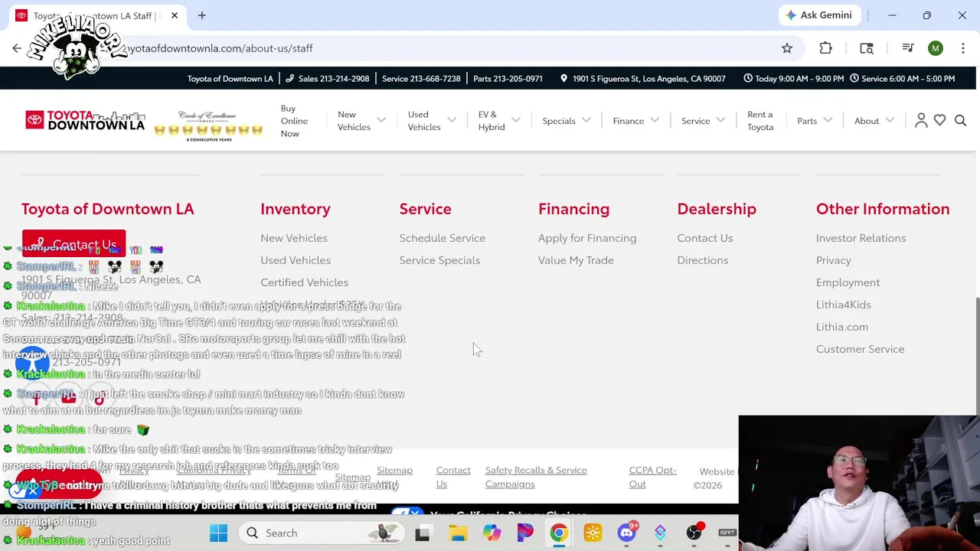Open account user icon on site header

click(921, 120)
